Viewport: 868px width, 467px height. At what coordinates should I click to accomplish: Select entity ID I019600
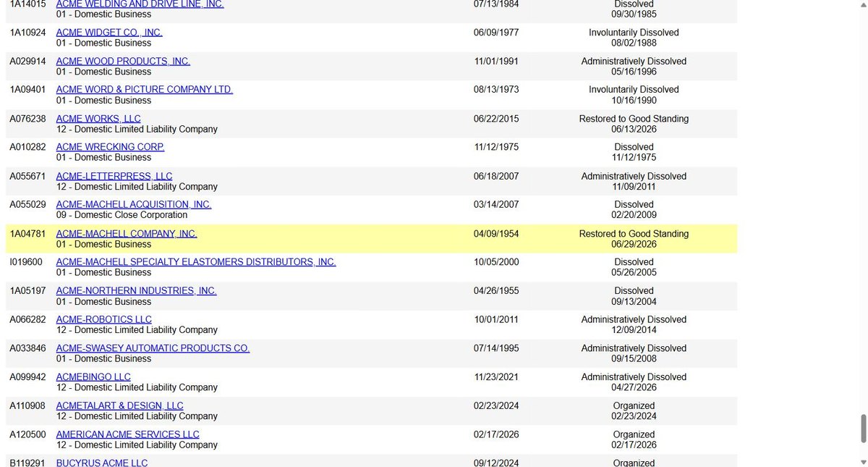[x=26, y=262]
